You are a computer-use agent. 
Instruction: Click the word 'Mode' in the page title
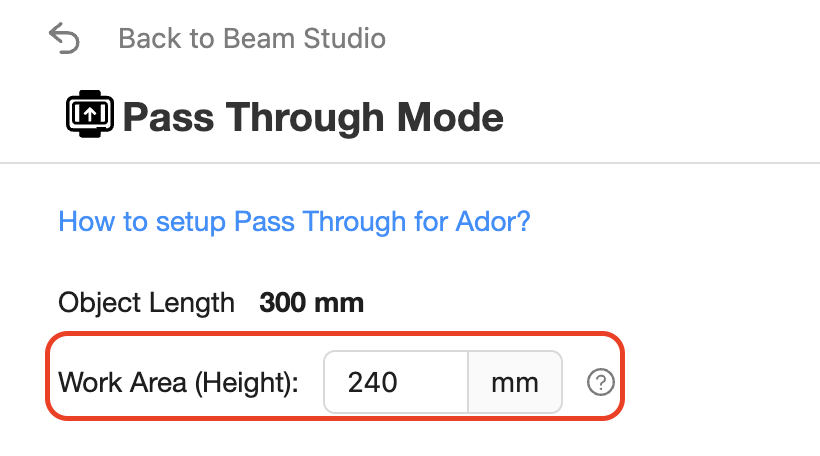point(450,117)
